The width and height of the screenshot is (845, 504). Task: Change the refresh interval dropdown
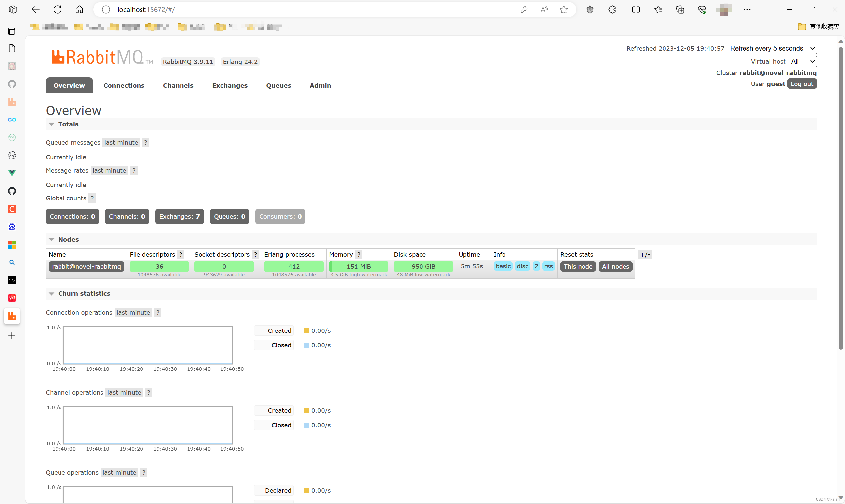click(772, 48)
